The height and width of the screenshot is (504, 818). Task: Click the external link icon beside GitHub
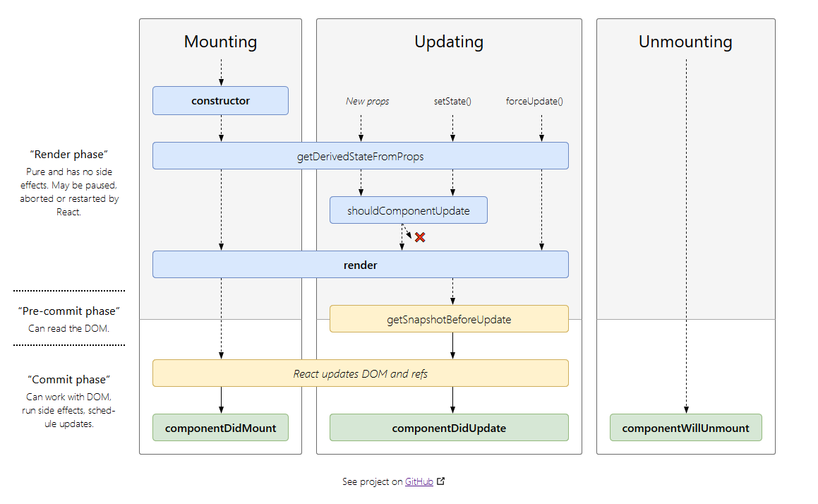[441, 481]
